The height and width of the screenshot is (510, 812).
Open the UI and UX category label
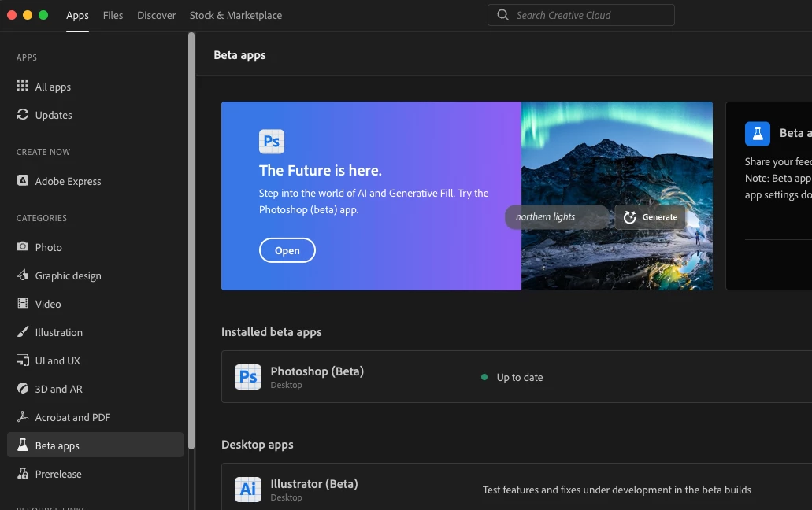point(57,360)
